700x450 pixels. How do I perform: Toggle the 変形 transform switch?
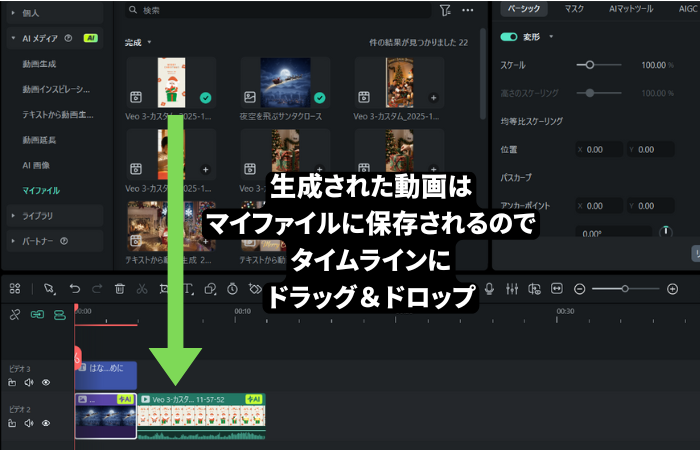click(x=509, y=37)
